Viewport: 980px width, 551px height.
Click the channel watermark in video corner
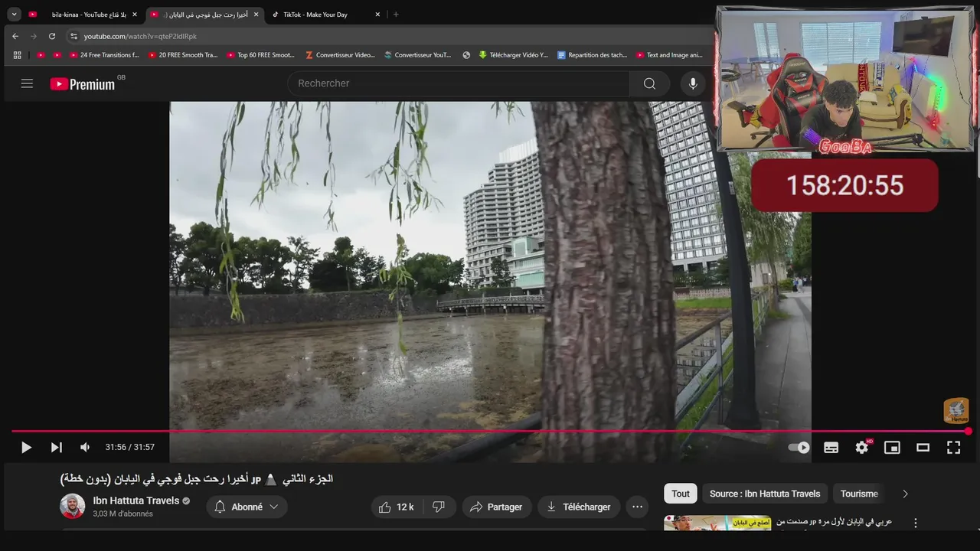click(955, 411)
